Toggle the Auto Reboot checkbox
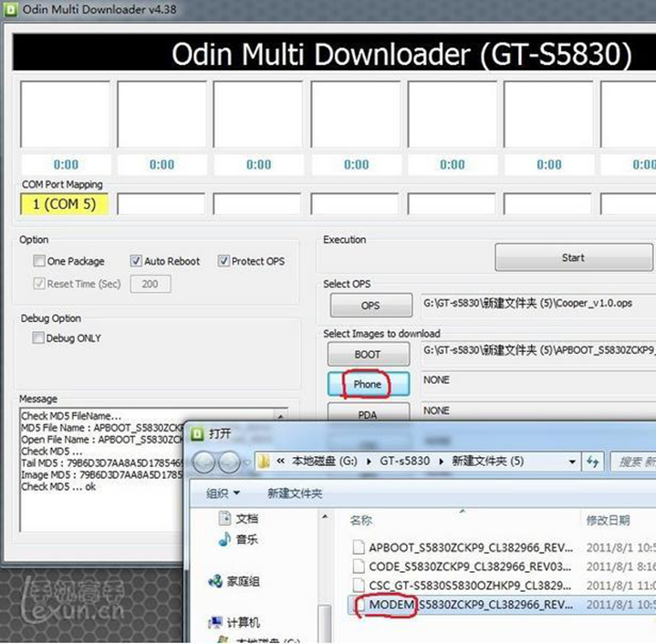The width and height of the screenshot is (656, 644). click(x=136, y=261)
